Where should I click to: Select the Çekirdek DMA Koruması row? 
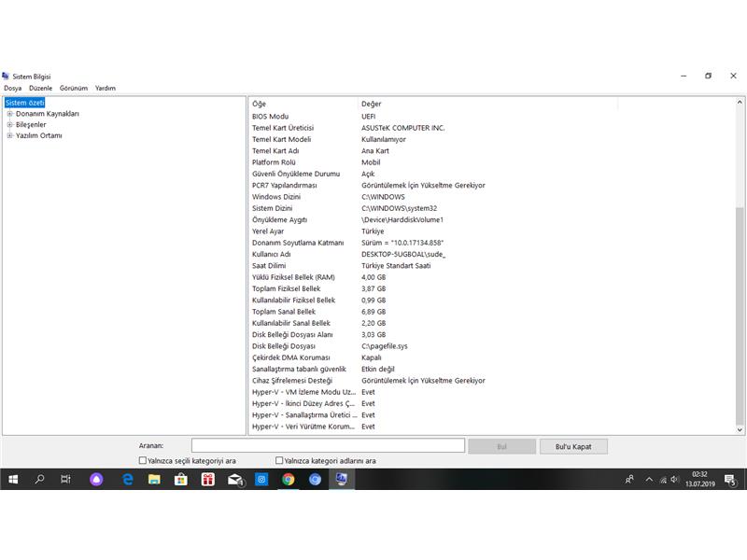pyautogui.click(x=492, y=357)
